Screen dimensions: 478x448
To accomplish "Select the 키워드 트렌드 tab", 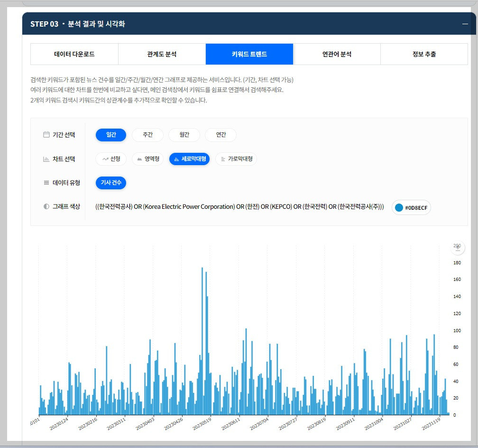I will point(249,54).
